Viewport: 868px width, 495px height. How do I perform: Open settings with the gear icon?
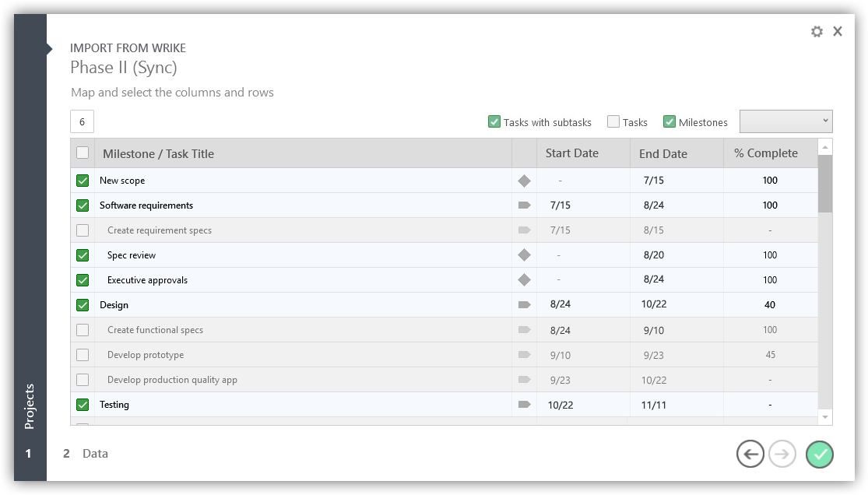point(817,32)
